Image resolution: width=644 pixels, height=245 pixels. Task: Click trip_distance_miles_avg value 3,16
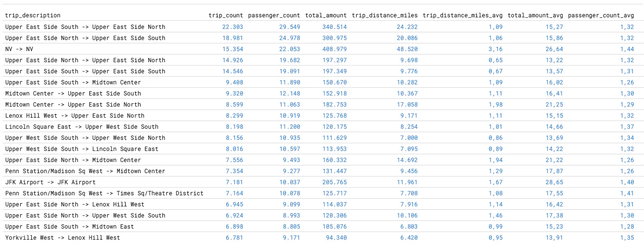(x=495, y=49)
